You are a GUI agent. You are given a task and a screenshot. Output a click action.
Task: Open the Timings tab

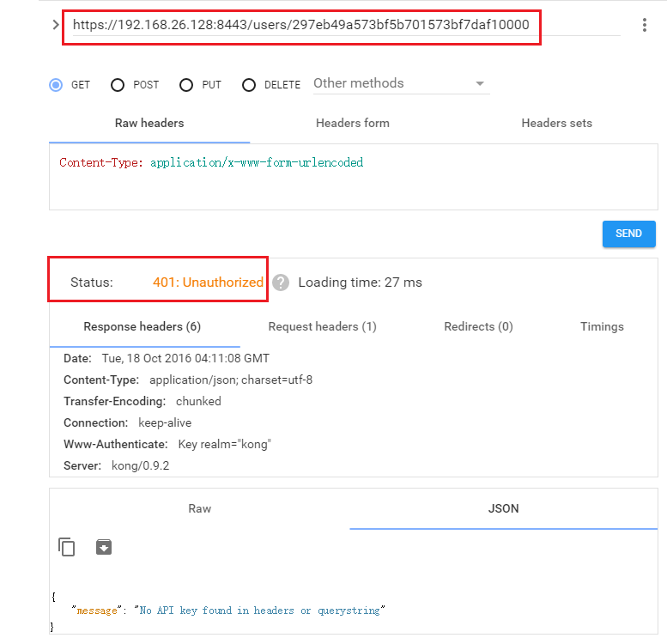click(602, 326)
